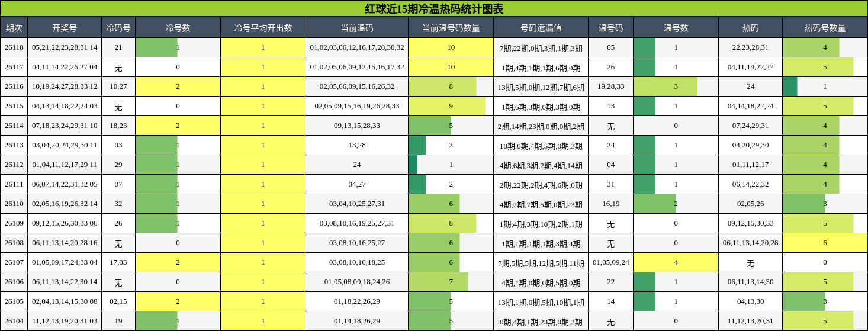The image size is (868, 331).
Task: Click warm code cell 19,28,33
Action: [x=610, y=86]
